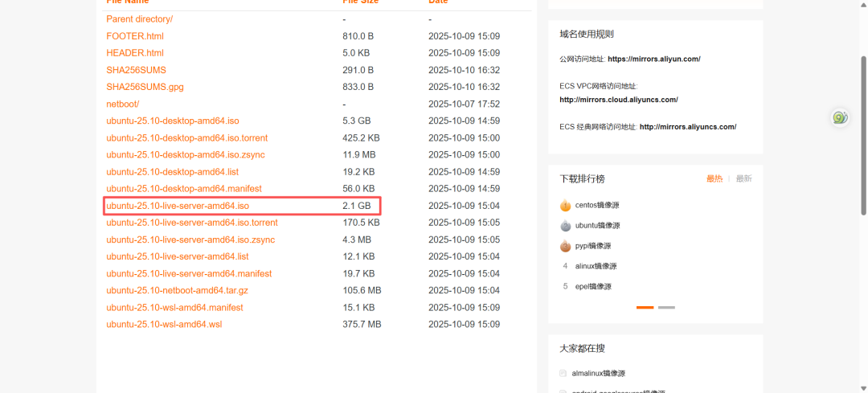The width and height of the screenshot is (868, 393).
Task: Open HEADER.html file link
Action: 135,53
